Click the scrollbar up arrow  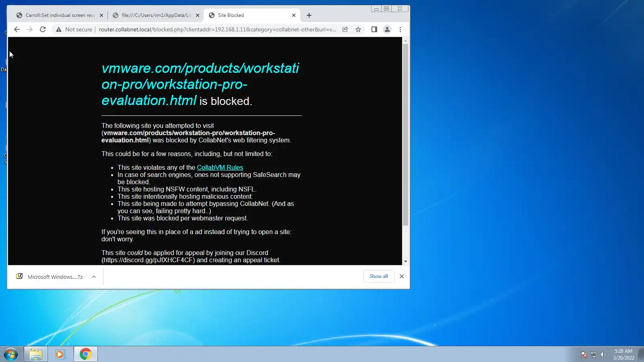tap(406, 41)
